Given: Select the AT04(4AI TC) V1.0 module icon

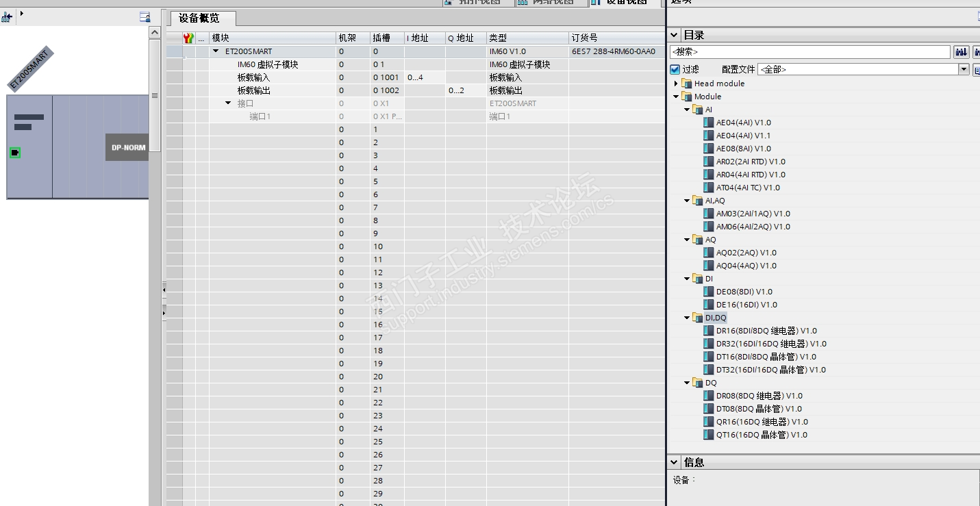Looking at the screenshot, I should (709, 188).
